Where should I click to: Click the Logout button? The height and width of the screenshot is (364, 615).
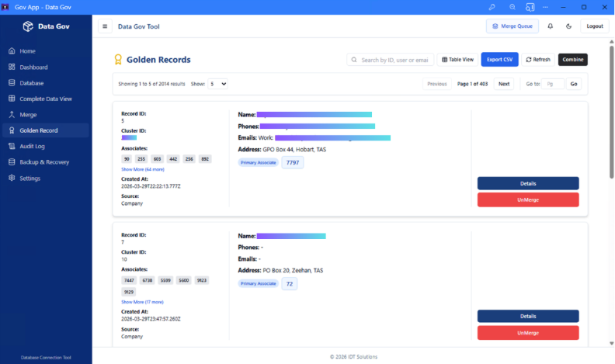(595, 26)
